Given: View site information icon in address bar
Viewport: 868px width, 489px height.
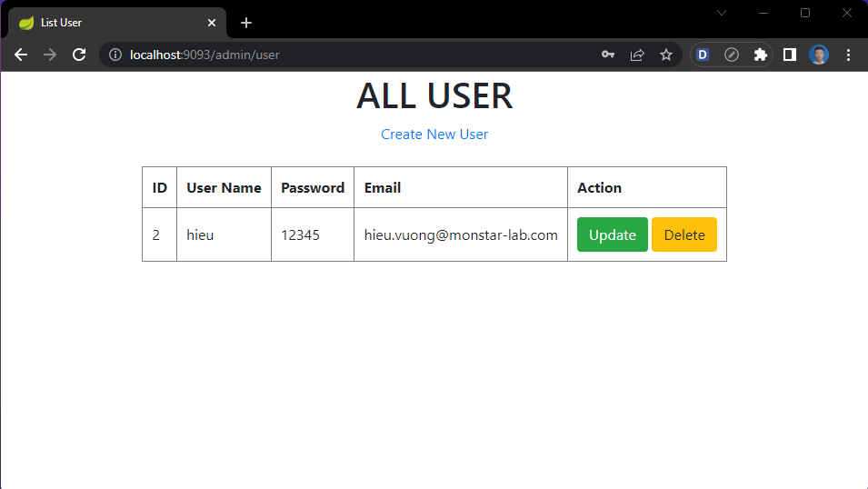Looking at the screenshot, I should (x=115, y=55).
